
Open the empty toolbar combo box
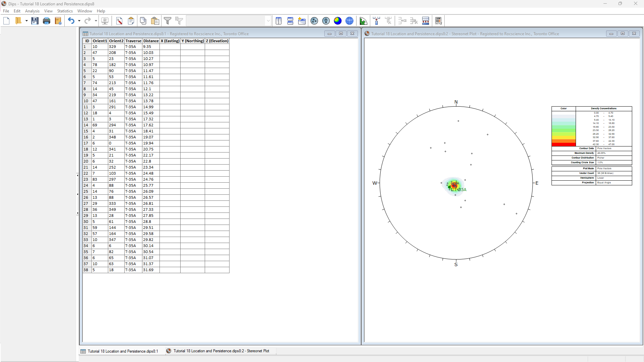(x=229, y=21)
